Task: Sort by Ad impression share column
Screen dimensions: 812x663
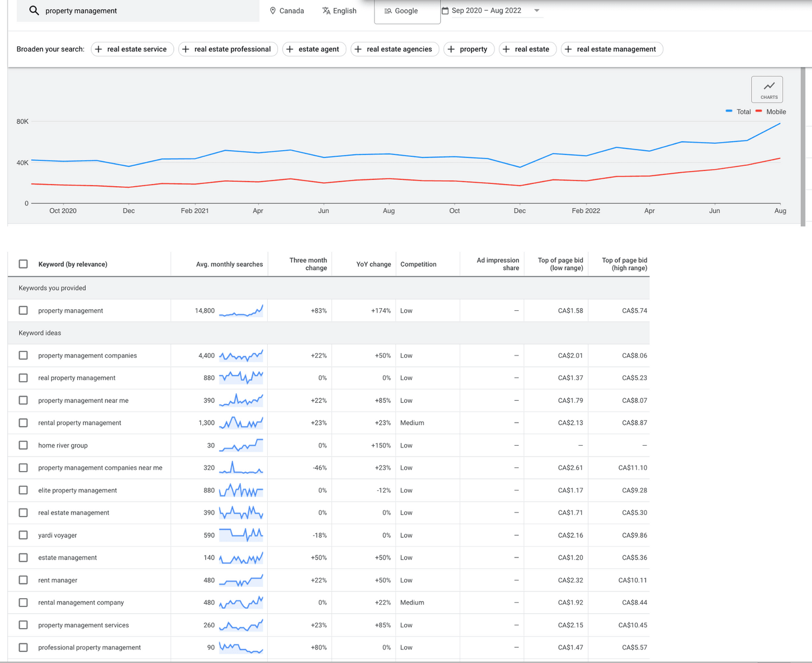Action: 498,264
